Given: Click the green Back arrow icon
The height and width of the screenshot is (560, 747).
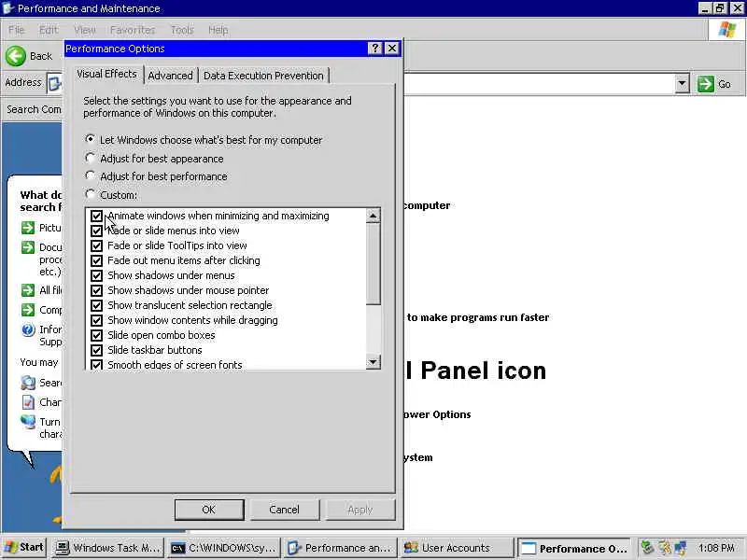Looking at the screenshot, I should [16, 56].
